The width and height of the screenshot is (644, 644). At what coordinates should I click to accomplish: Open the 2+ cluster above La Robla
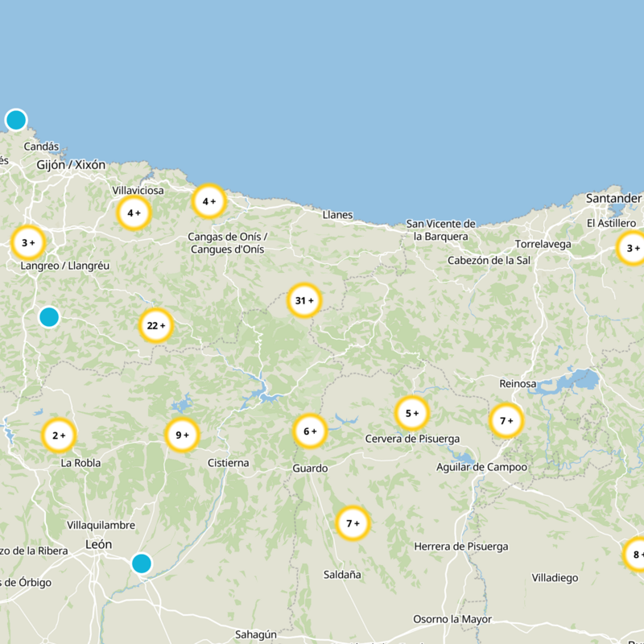click(x=56, y=433)
